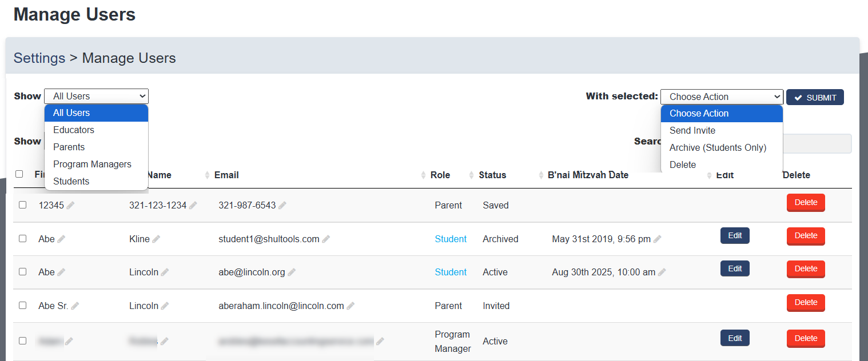868x361 pixels.
Task: Open the Choose Action dropdown
Action: tap(722, 97)
